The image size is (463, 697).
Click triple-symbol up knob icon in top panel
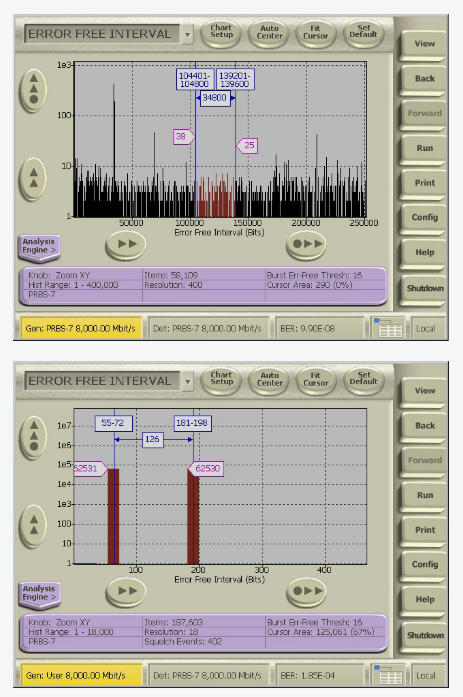pyautogui.click(x=33, y=89)
